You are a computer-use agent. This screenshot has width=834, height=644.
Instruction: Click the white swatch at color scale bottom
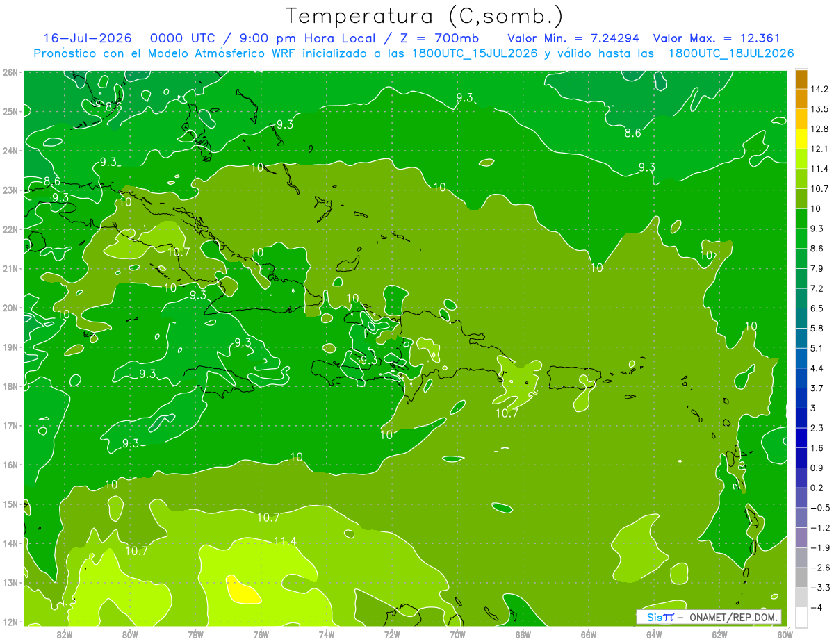coord(801,617)
